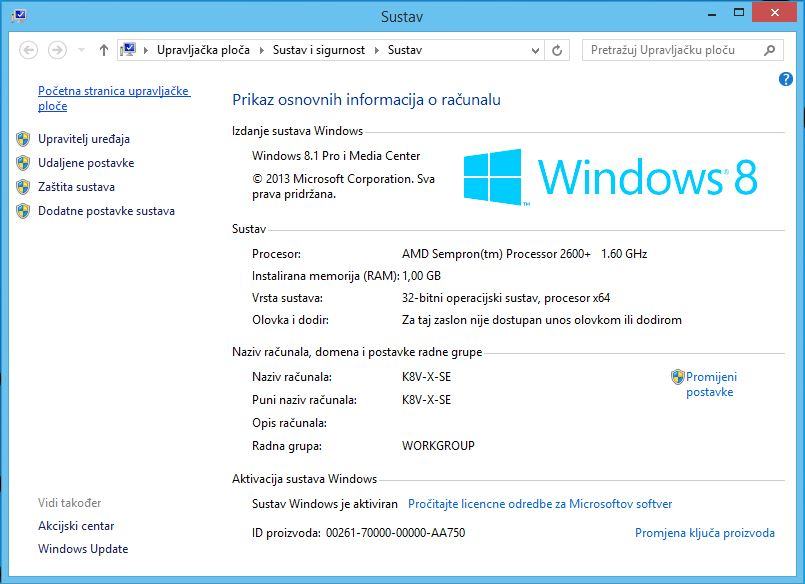Go up one level with Up arrow
805x584 pixels.
[104, 50]
